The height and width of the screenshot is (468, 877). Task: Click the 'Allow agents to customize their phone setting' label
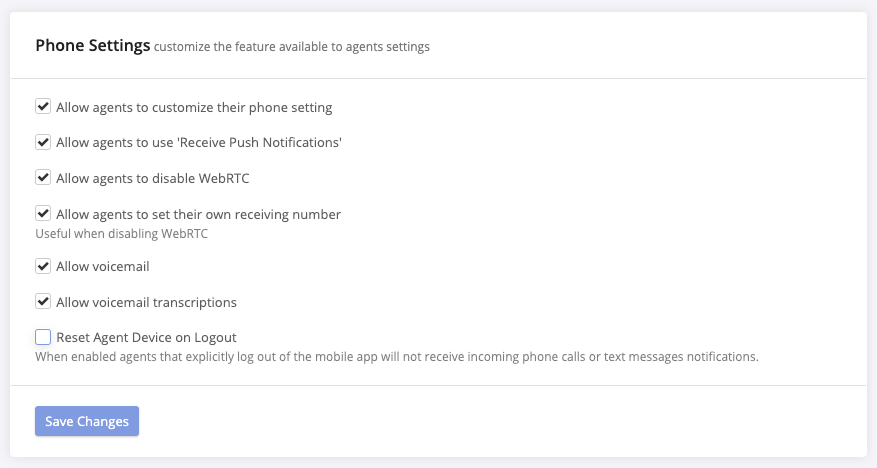pyautogui.click(x=194, y=107)
